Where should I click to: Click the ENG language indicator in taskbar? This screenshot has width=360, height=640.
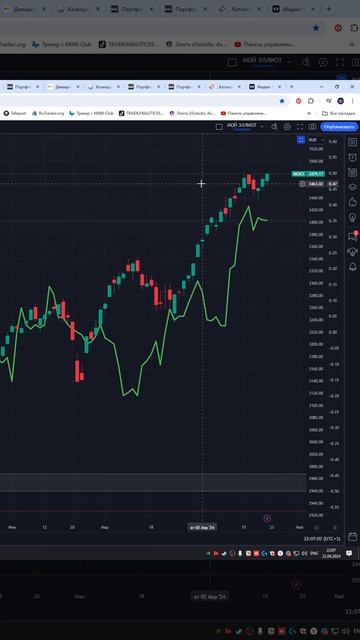[314, 553]
